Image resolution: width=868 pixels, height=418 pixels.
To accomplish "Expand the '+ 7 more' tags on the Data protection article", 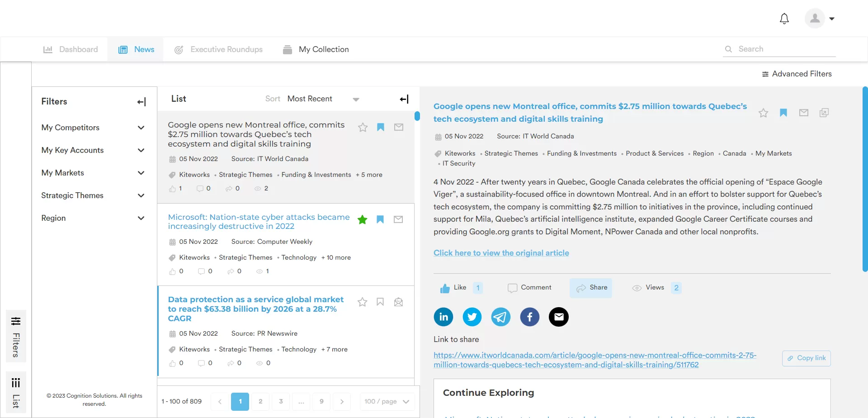I will pyautogui.click(x=335, y=349).
